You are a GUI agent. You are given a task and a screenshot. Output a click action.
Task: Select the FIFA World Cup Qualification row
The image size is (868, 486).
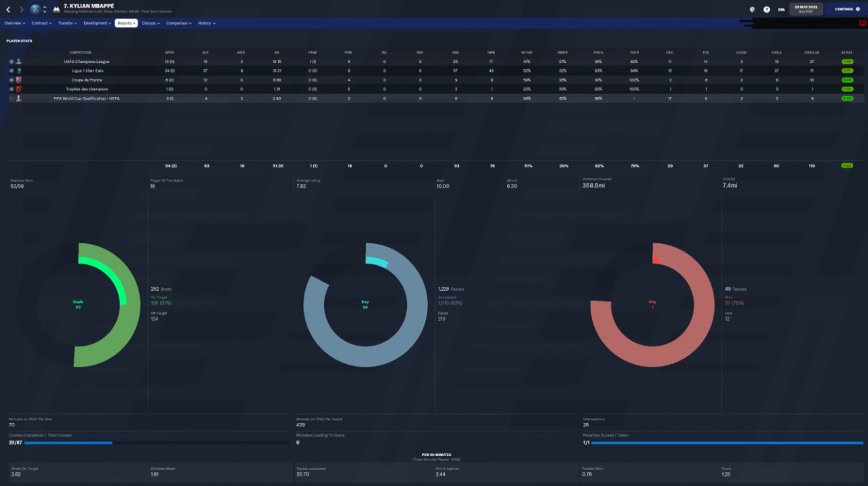[434, 98]
